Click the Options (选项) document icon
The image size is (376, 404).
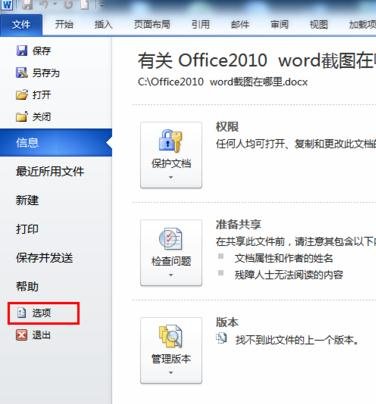click(x=22, y=313)
